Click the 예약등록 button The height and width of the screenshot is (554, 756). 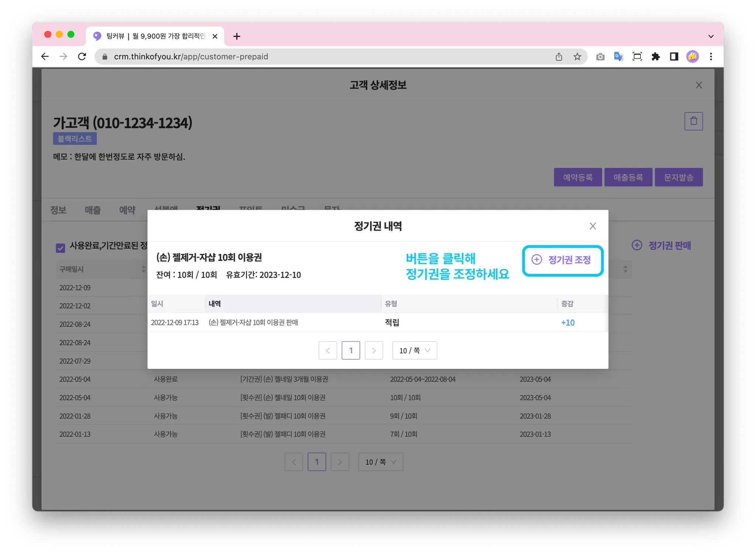577,177
